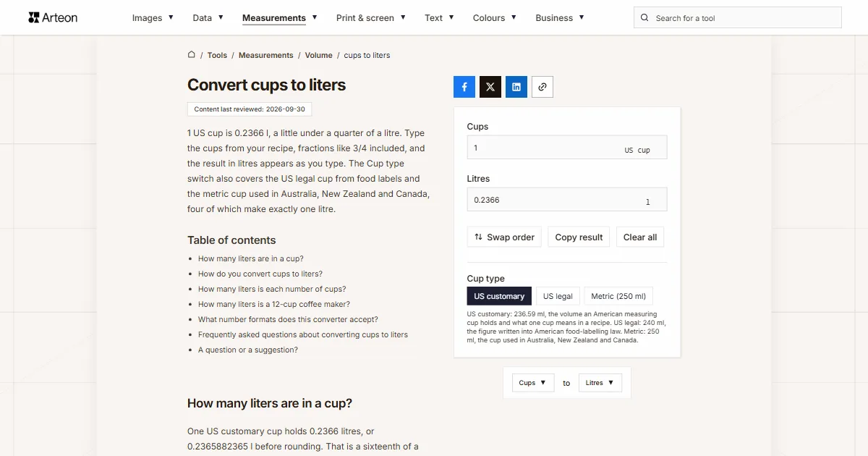The image size is (868, 456).
Task: Click the search magnifier icon
Action: (645, 18)
